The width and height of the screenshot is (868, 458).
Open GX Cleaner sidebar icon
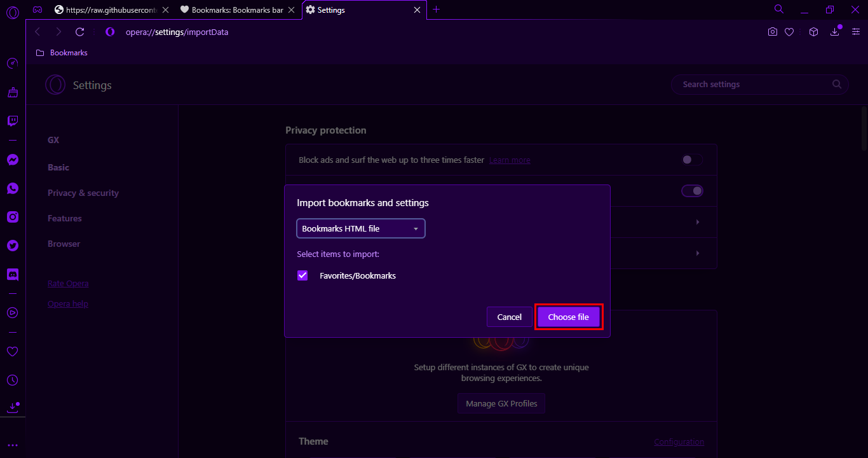(12, 92)
